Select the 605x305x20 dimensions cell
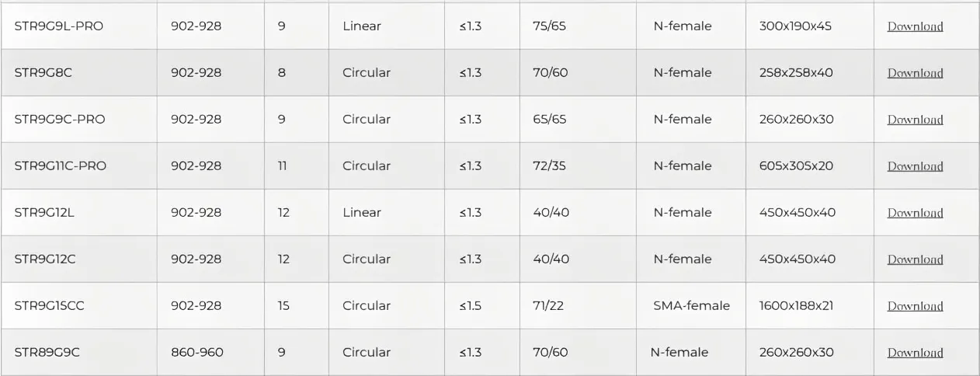980x376 pixels. (795, 166)
